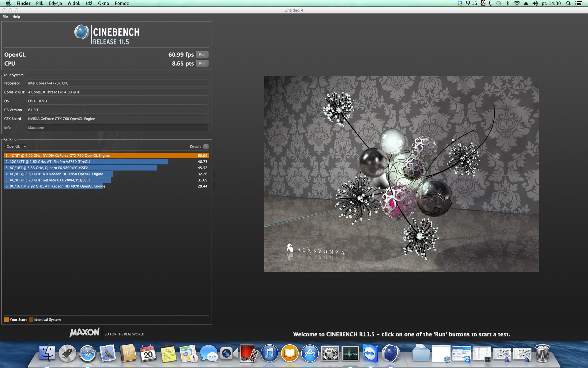Run the OpenGL benchmark test

click(202, 55)
